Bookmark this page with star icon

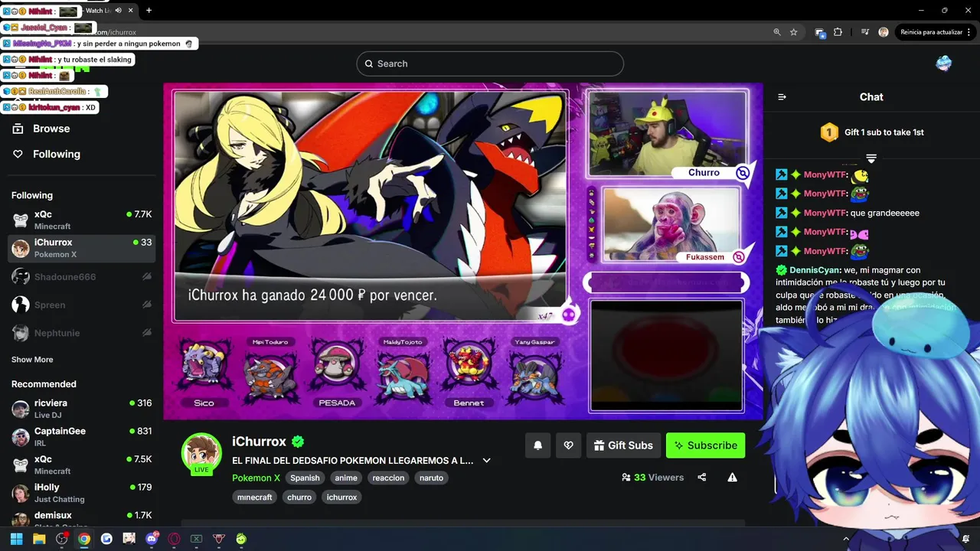794,32
